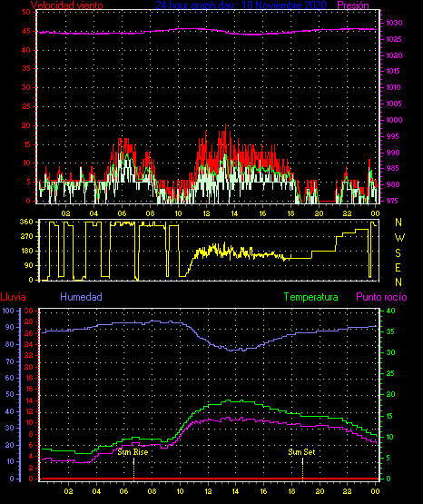Click the 45 wind speed axis value
This screenshot has width=423, height=504.
coord(26,31)
